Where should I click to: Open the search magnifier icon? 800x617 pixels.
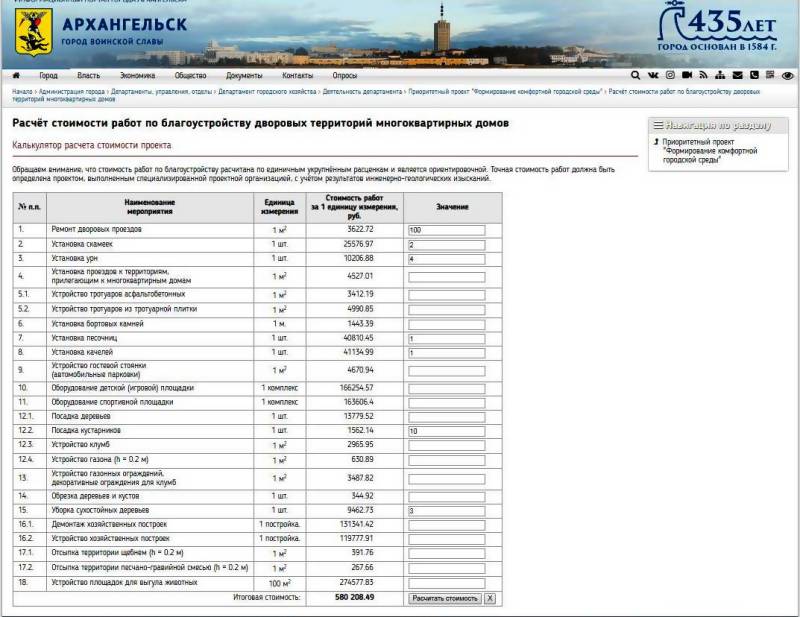(x=636, y=75)
